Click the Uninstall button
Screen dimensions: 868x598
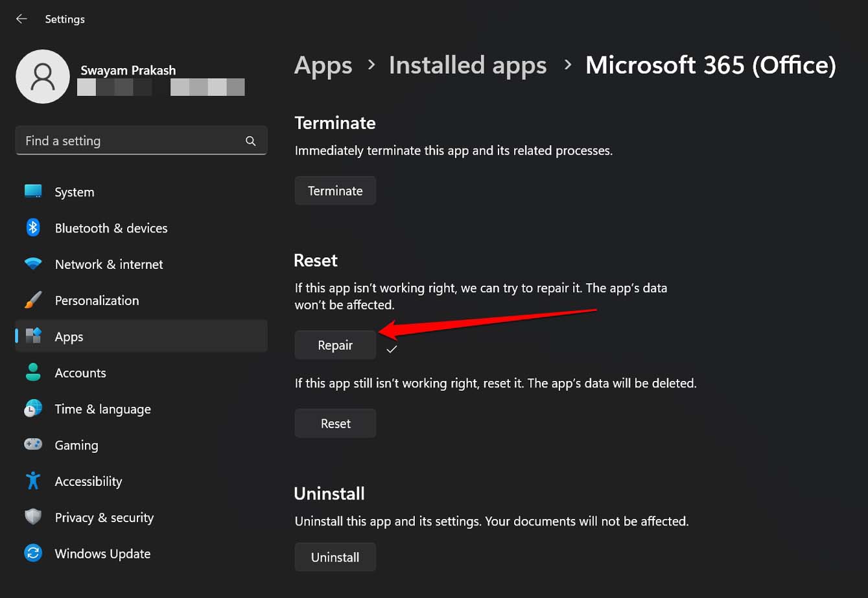click(335, 557)
